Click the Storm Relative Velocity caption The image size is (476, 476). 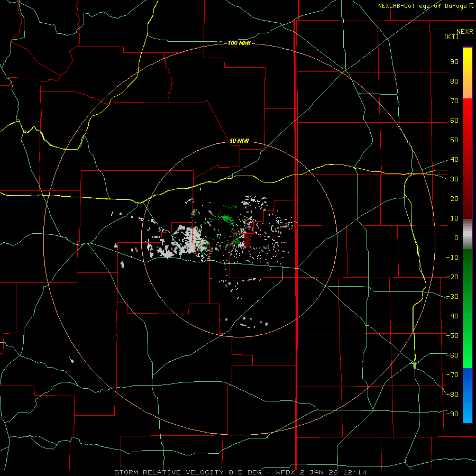(240, 472)
